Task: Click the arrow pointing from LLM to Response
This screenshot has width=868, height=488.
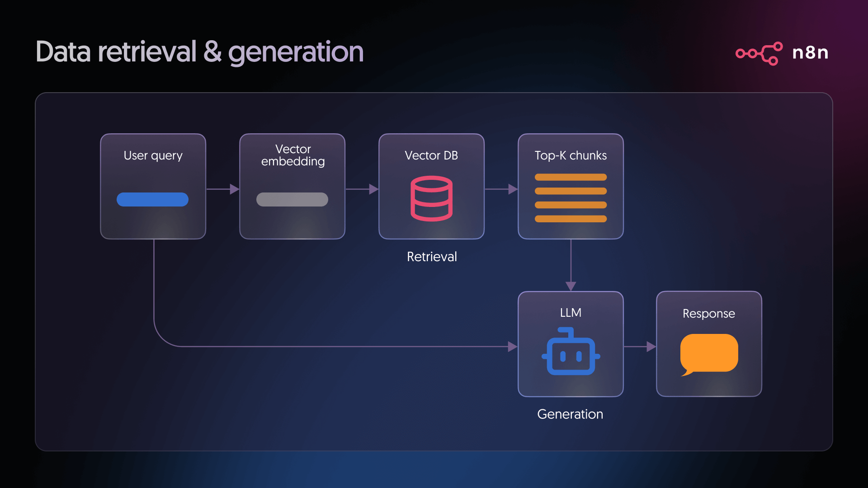Action: click(639, 347)
